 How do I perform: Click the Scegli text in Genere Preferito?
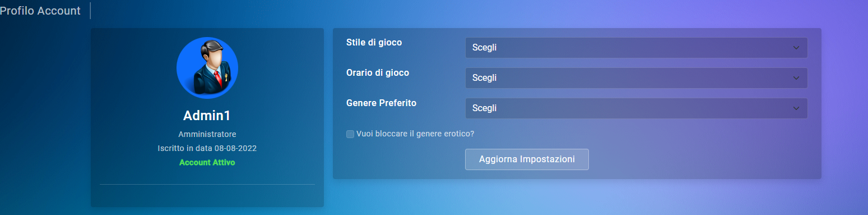point(484,108)
